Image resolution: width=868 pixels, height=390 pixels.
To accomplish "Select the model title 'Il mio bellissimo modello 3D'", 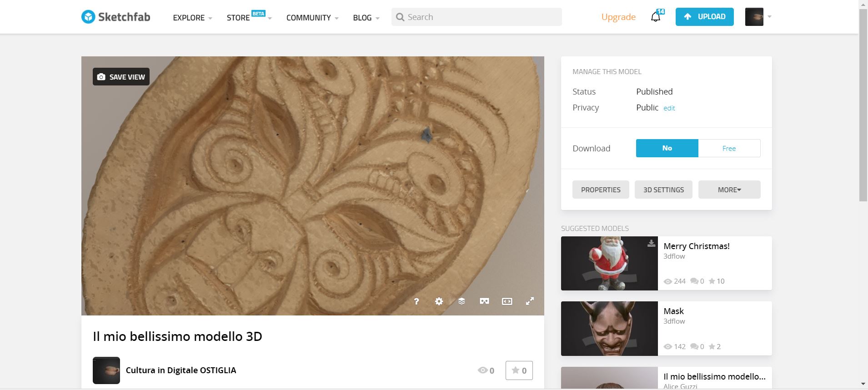I will pos(177,336).
